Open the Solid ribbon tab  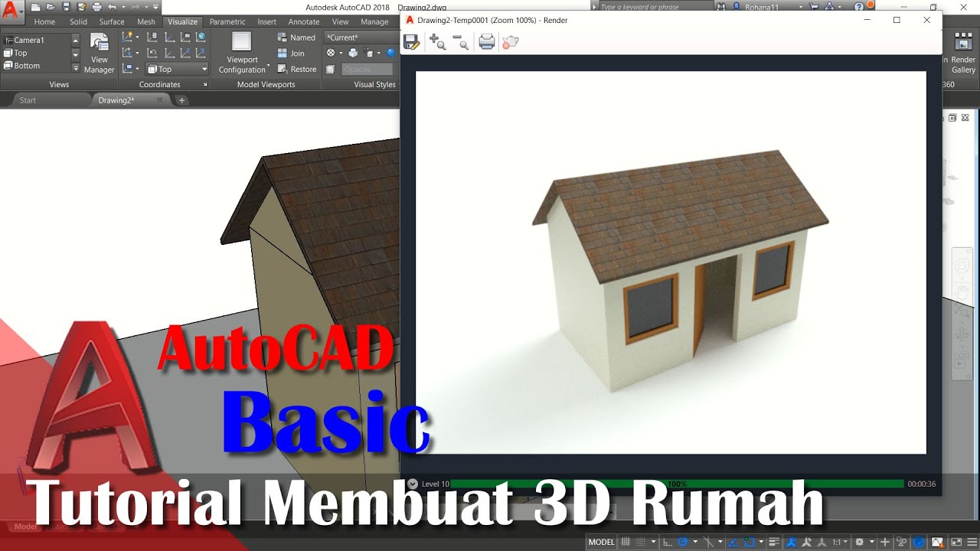(x=79, y=21)
